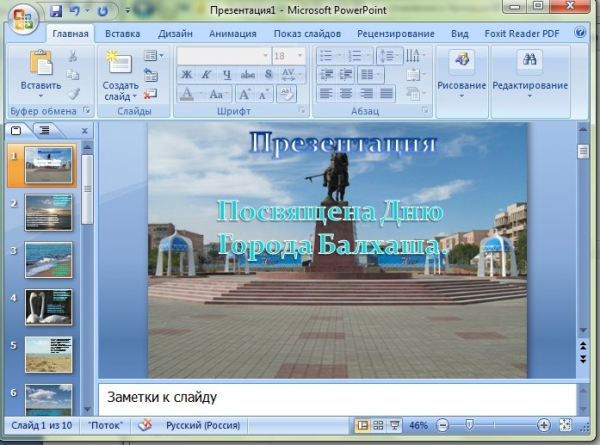Screen dimensions: 600x445
Task: Toggle underline (Ч) formatting
Action: click(227, 75)
